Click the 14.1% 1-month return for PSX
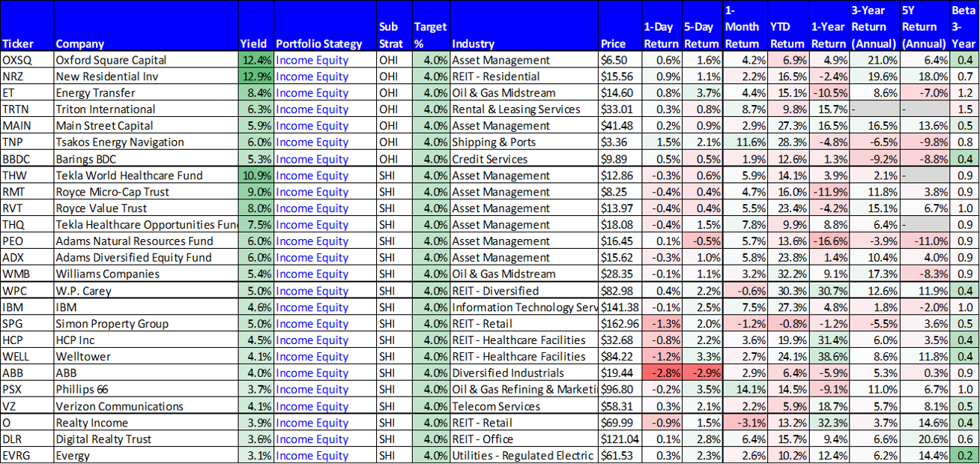 (745, 390)
